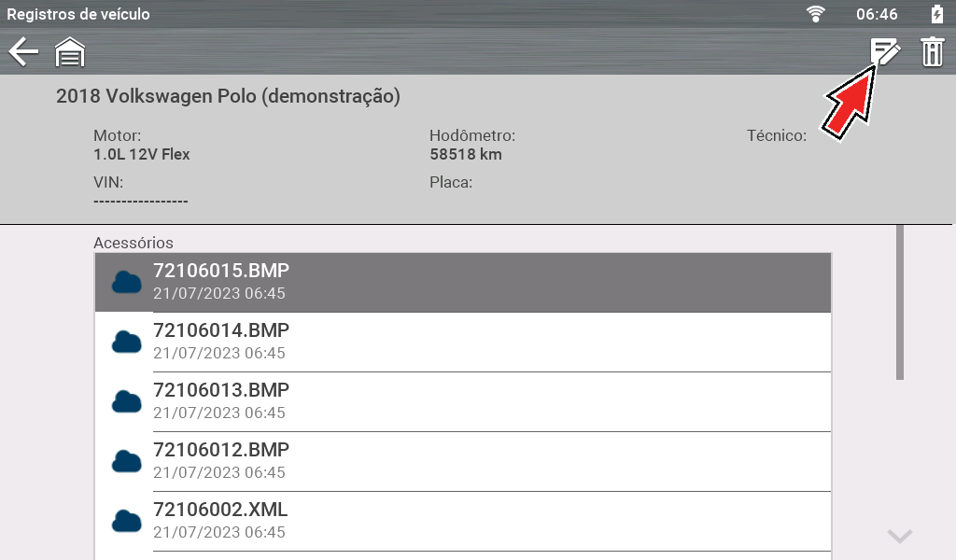Click cloud icon beside 72106014.BMP
The width and height of the screenshot is (956, 560).
tap(126, 342)
